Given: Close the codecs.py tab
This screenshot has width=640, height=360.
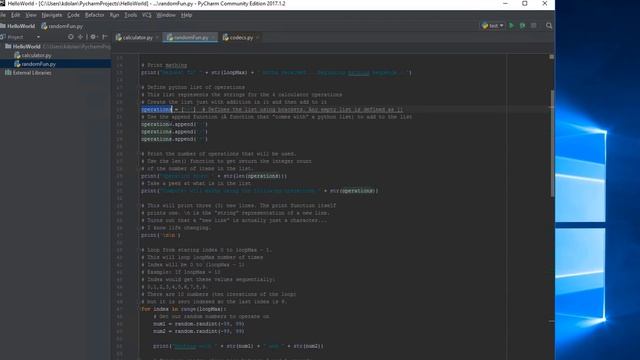Looking at the screenshot, I should 258,38.
